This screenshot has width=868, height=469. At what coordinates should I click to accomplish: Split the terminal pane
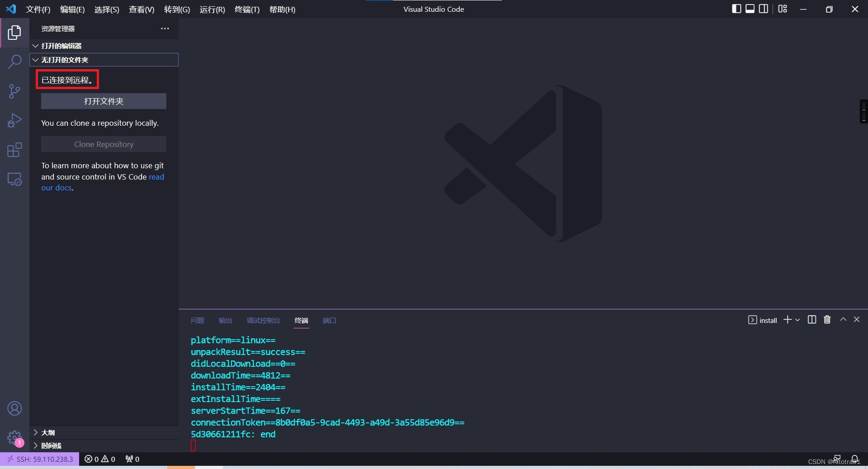(812, 320)
